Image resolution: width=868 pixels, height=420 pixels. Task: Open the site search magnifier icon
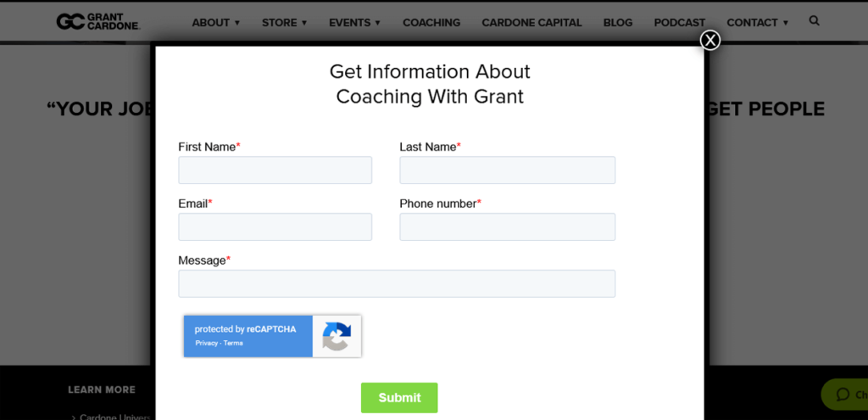pos(814,21)
